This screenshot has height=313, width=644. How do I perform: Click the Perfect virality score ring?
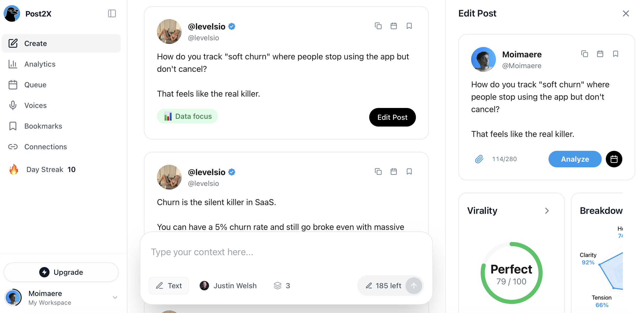coord(511,273)
